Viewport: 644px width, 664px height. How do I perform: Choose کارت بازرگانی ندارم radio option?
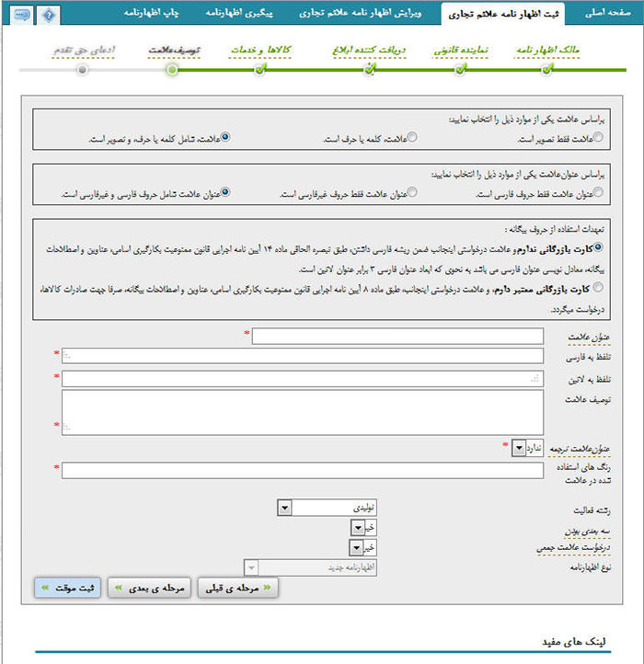tap(598, 247)
